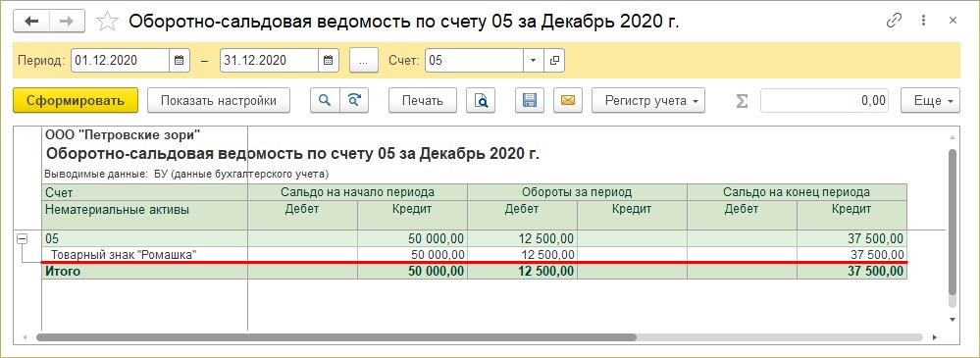
Task: Click the Обороты за период header
Action: (x=577, y=192)
